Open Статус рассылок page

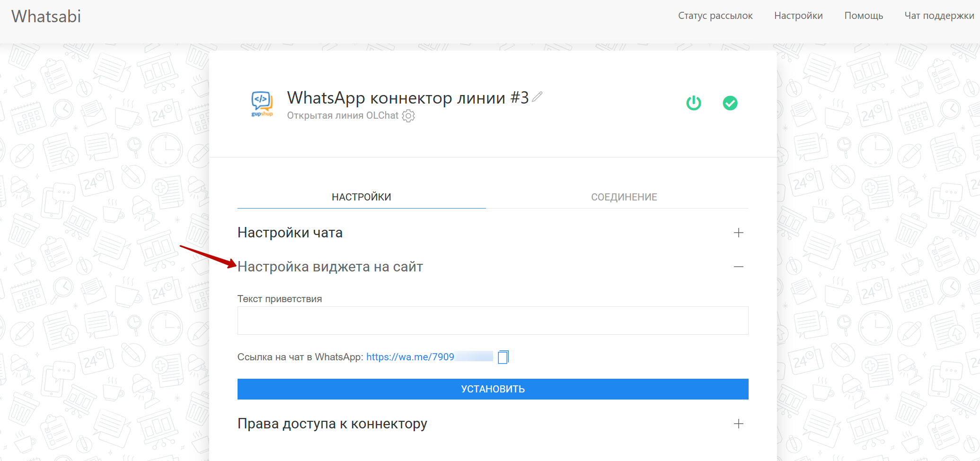tap(715, 16)
